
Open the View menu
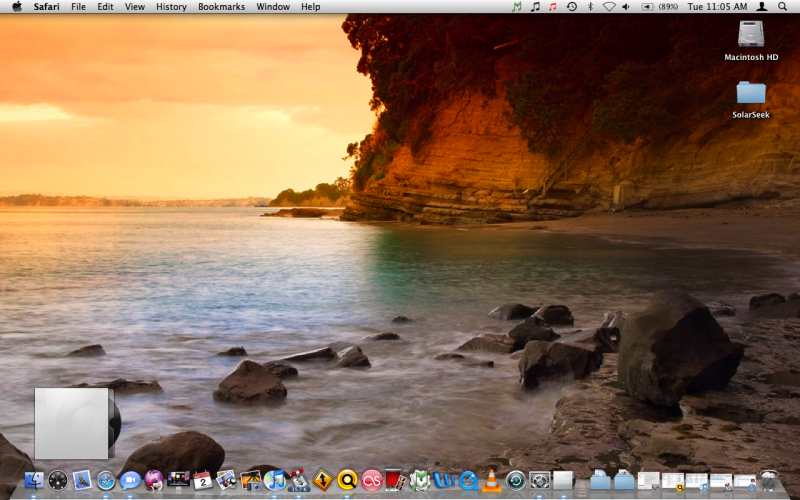tap(135, 7)
